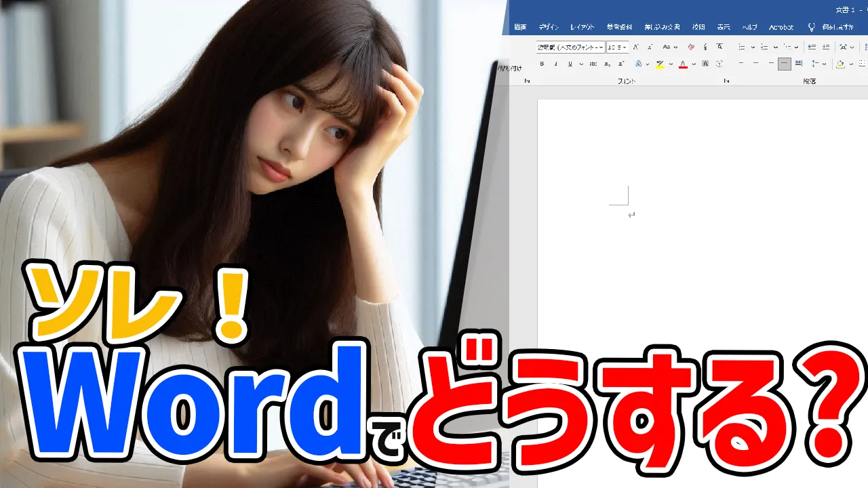
Task: Open the Acrobat ribbon tab
Action: [781, 27]
